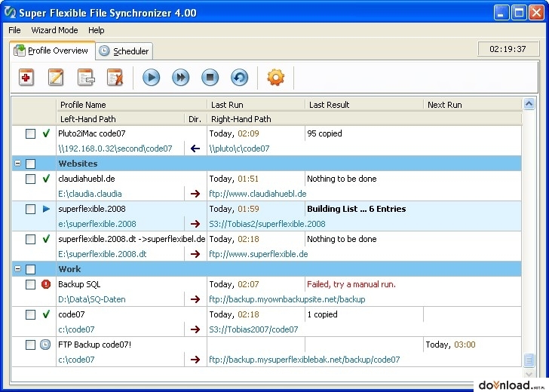
Task: Click the 'ftp://www.claudiahuebl.de' path
Action: pos(258,194)
